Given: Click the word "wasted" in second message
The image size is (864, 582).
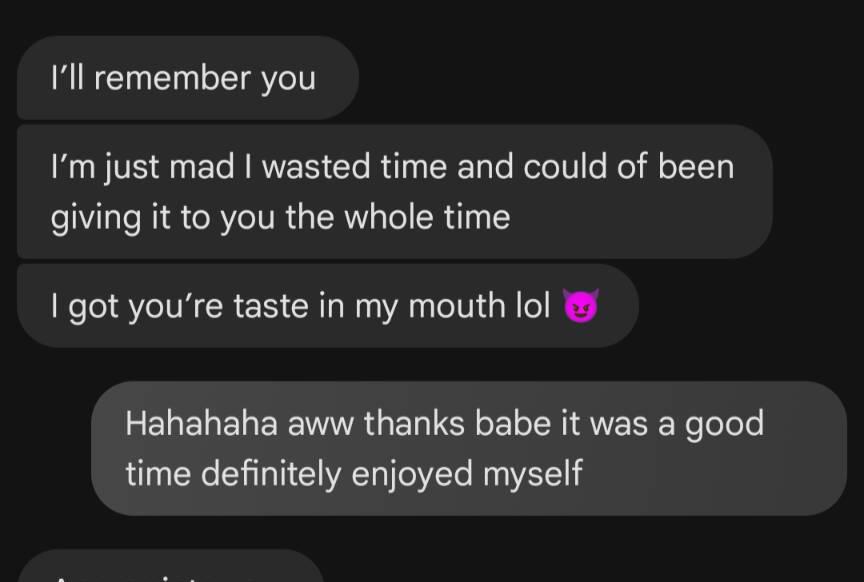Looking at the screenshot, I should pyautogui.click(x=316, y=166).
